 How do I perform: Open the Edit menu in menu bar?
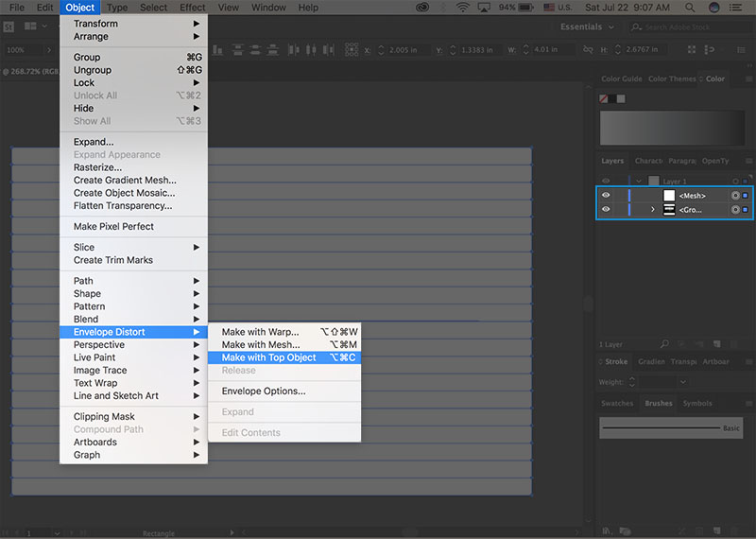[44, 8]
